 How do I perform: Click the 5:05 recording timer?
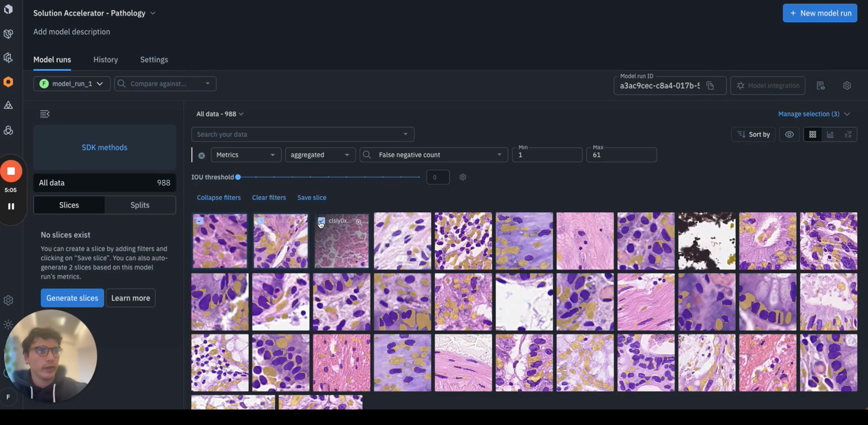coord(10,190)
